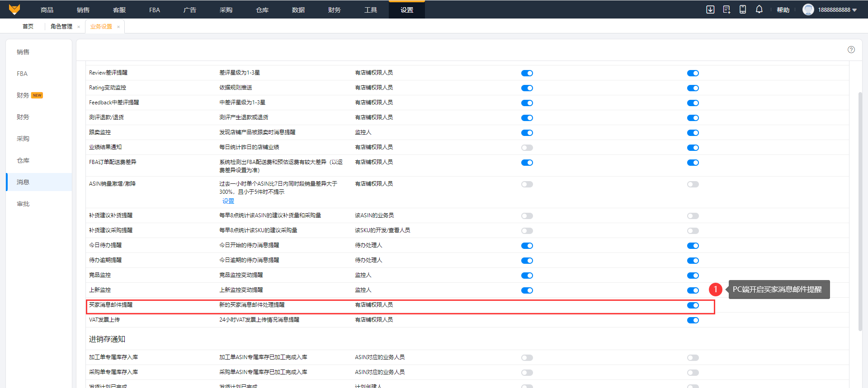Click the orange fox logo
Screen dimensions: 868x388
(14, 9)
